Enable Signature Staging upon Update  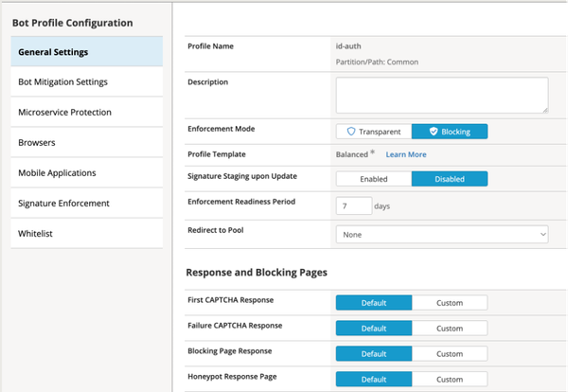coord(374,178)
